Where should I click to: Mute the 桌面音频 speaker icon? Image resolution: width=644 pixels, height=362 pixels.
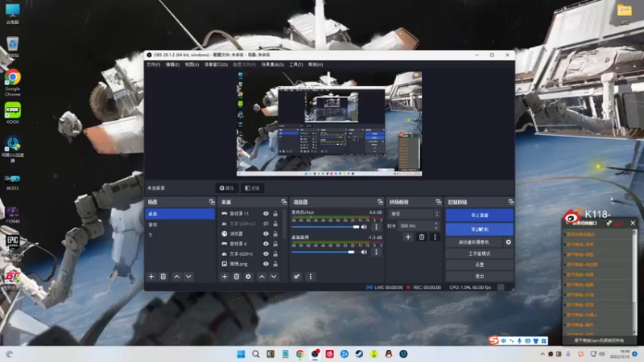point(364,252)
